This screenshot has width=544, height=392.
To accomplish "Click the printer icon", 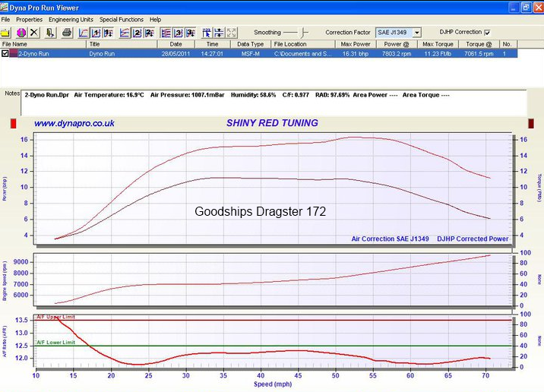I will pos(67,33).
